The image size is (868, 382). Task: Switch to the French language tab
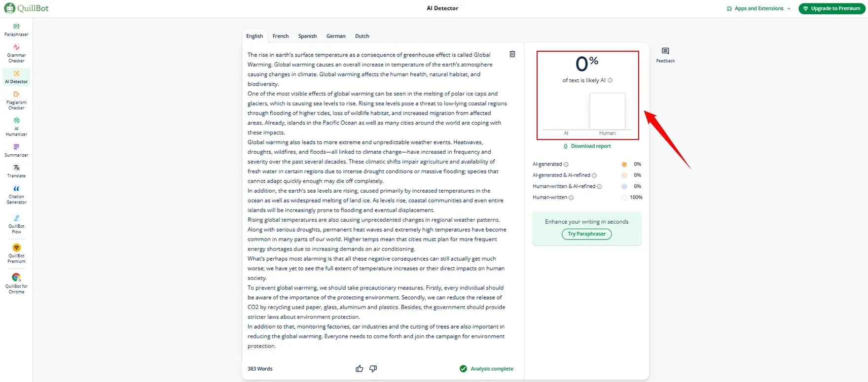[281, 36]
